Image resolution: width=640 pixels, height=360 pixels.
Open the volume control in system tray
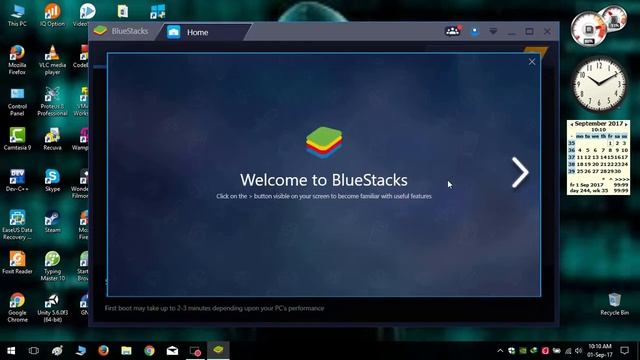point(578,351)
